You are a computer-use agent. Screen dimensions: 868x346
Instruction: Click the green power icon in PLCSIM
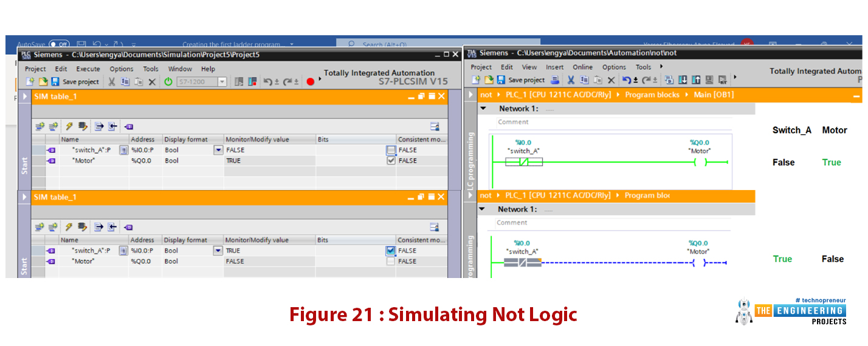(x=168, y=81)
